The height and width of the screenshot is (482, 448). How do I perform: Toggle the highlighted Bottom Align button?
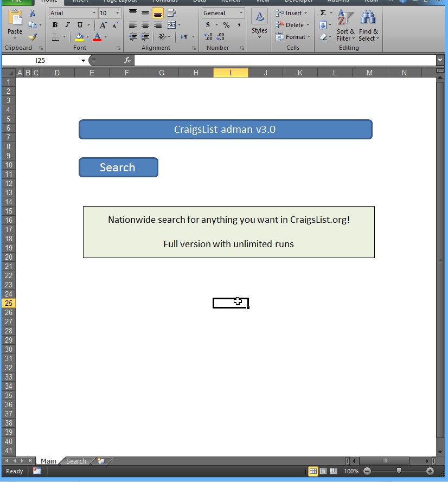tap(157, 13)
